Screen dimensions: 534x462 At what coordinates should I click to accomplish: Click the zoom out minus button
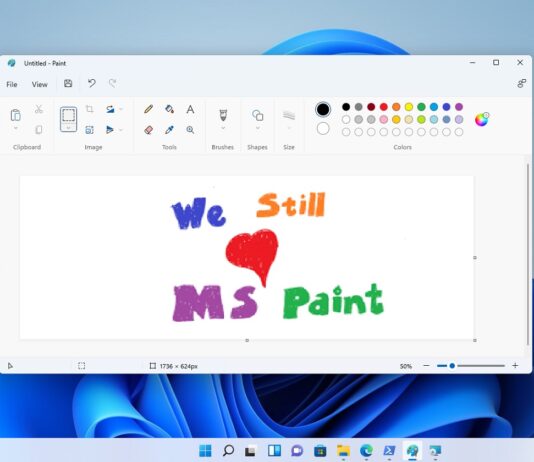[x=426, y=366]
